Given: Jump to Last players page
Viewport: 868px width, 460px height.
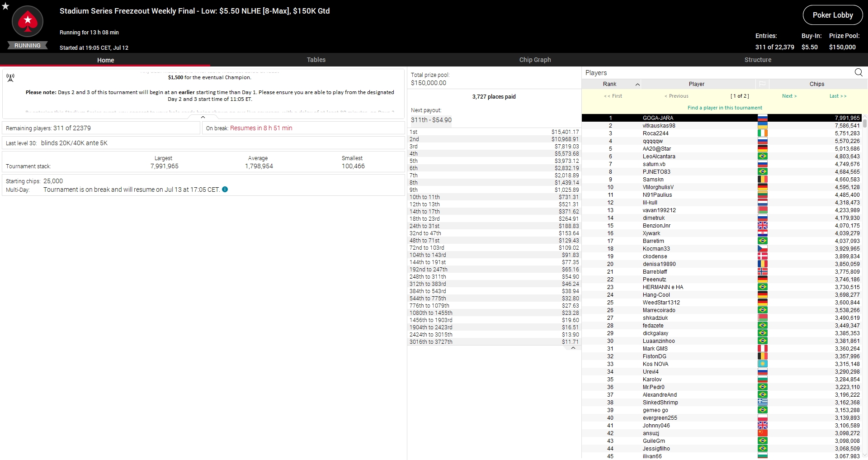Looking at the screenshot, I should pyautogui.click(x=838, y=96).
